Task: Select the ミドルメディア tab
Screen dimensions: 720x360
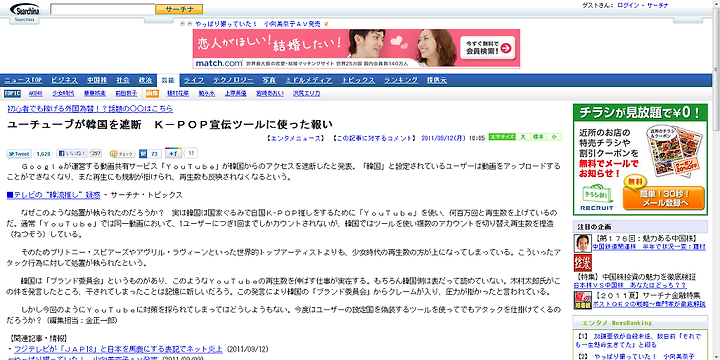Action: [309, 80]
